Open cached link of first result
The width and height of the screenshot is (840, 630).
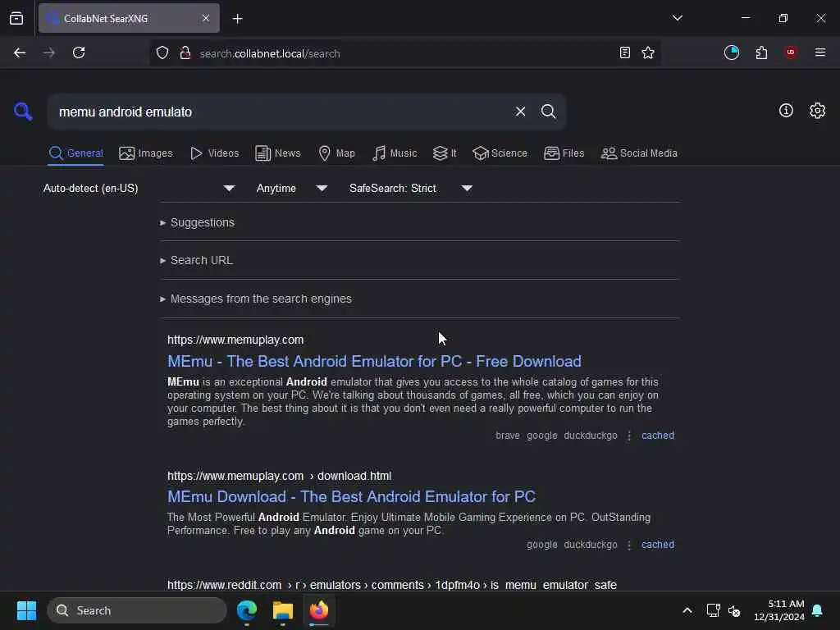point(657,436)
